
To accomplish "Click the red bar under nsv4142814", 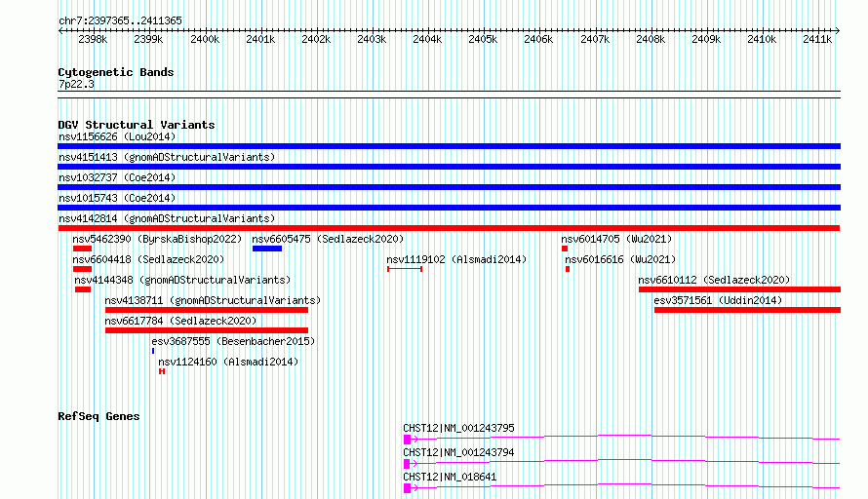I will pos(449,228).
